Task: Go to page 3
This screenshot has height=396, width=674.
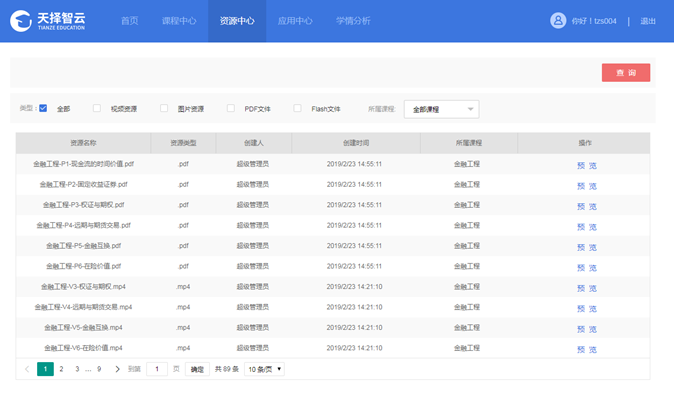Action: (x=77, y=369)
